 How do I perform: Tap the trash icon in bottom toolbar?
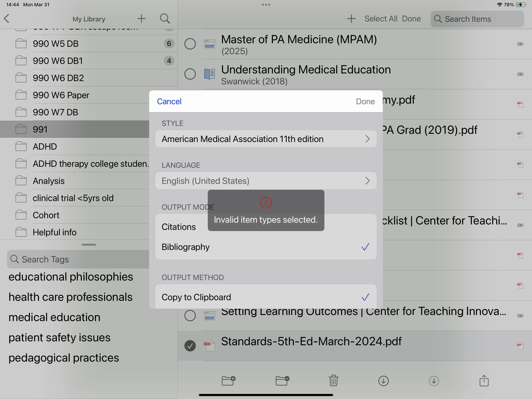333,381
